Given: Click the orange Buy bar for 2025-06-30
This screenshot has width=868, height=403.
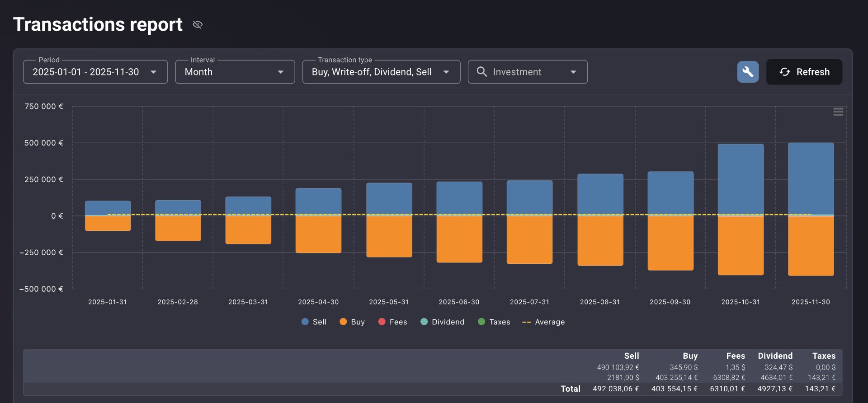Looking at the screenshot, I should 459,239.
